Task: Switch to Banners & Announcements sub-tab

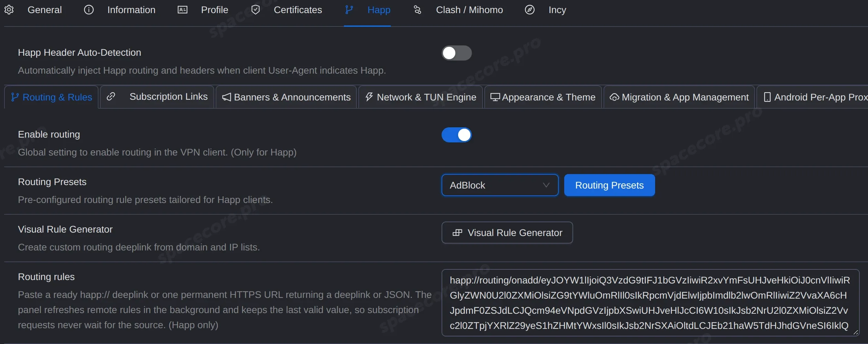Action: coord(286,97)
